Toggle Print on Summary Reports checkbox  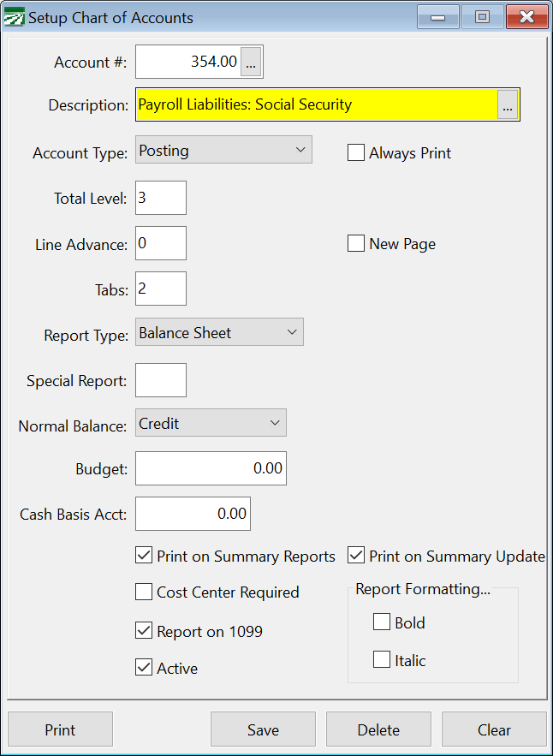144,557
